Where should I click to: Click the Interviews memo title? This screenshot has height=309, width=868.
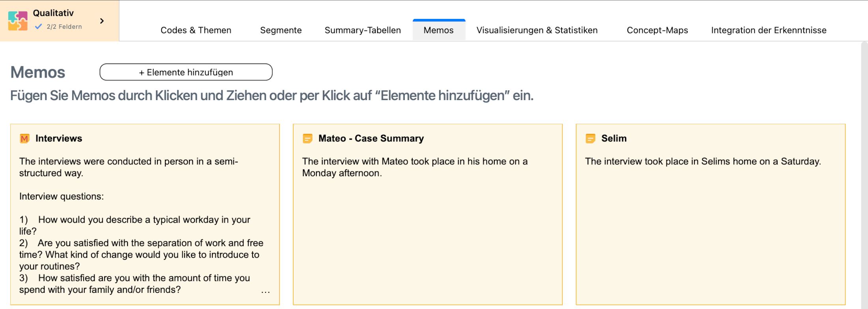click(x=59, y=138)
